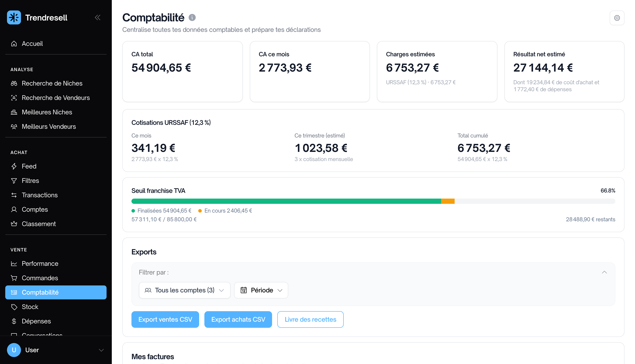Screen dimensions: 635x364
Task: Go to Recherche de Niches
Action: pyautogui.click(x=56, y=83)
